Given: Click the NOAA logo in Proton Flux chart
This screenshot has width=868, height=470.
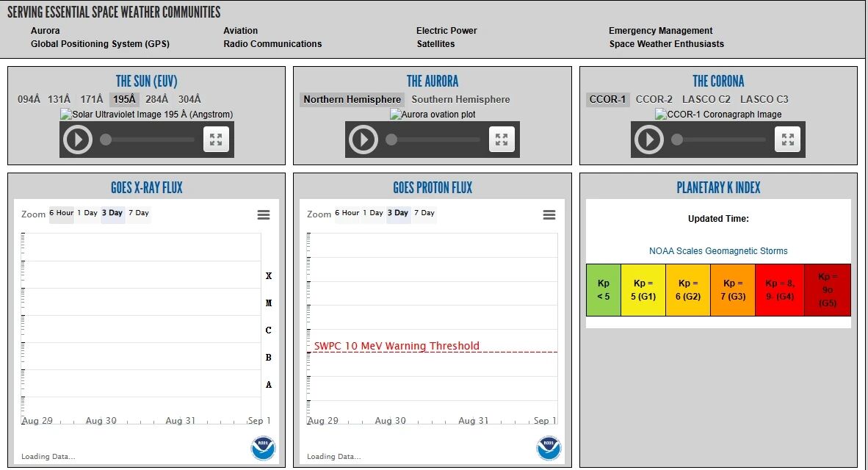Looking at the screenshot, I should [x=549, y=448].
